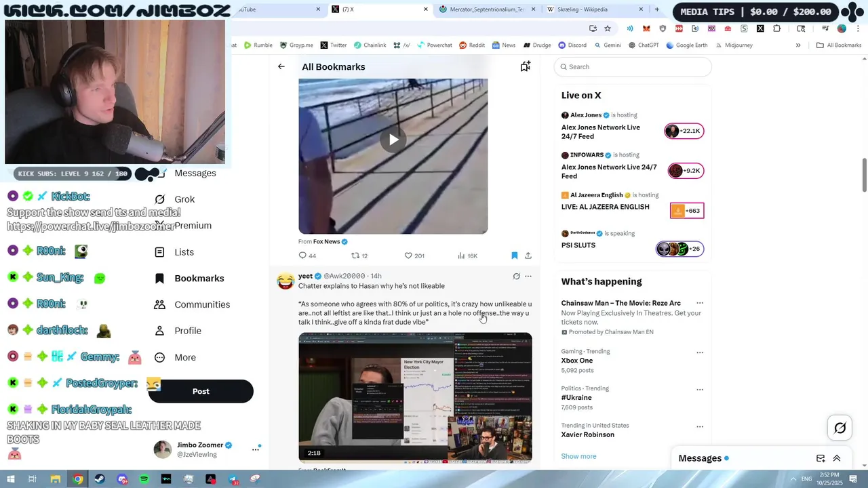The height and width of the screenshot is (488, 868).
Task: Bookmark this page with the star icon
Action: point(608,28)
